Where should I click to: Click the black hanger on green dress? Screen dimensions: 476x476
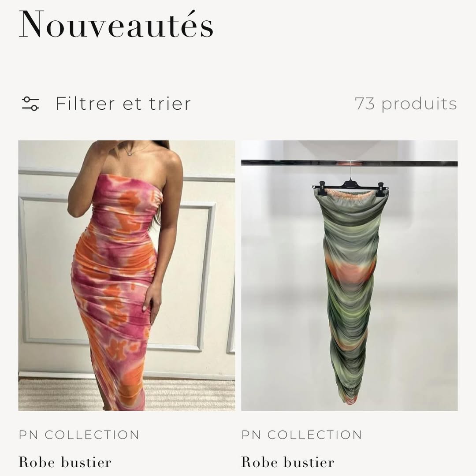[x=350, y=184]
